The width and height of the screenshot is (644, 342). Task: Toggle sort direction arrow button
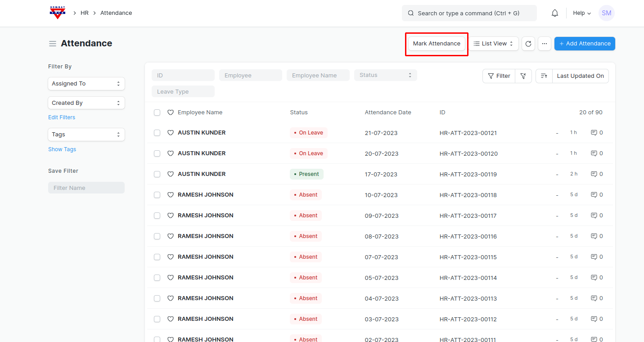click(x=544, y=76)
